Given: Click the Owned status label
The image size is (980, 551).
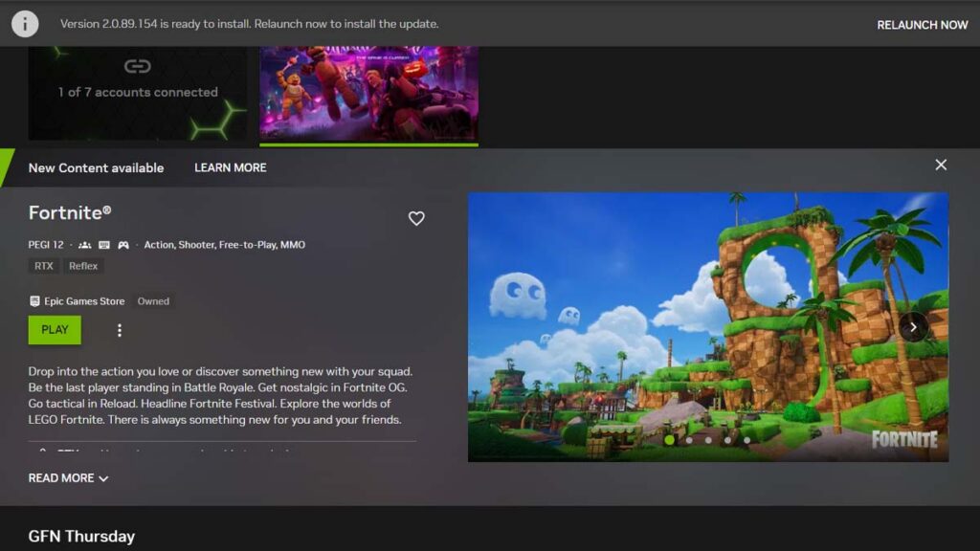Looking at the screenshot, I should pyautogui.click(x=153, y=301).
